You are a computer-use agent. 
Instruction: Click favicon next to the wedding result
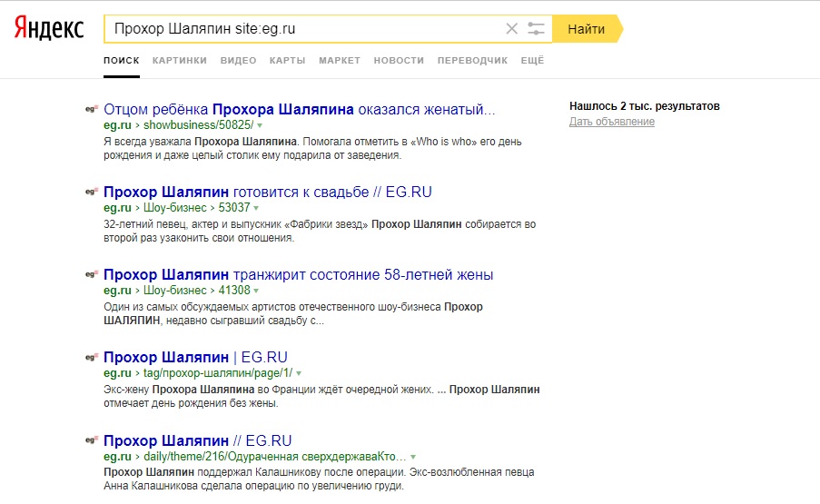point(91,192)
